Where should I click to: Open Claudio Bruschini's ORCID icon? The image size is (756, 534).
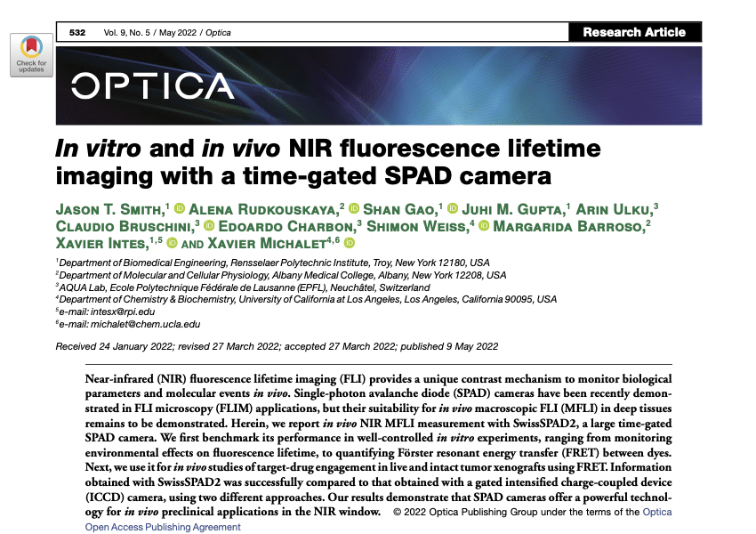(209, 225)
